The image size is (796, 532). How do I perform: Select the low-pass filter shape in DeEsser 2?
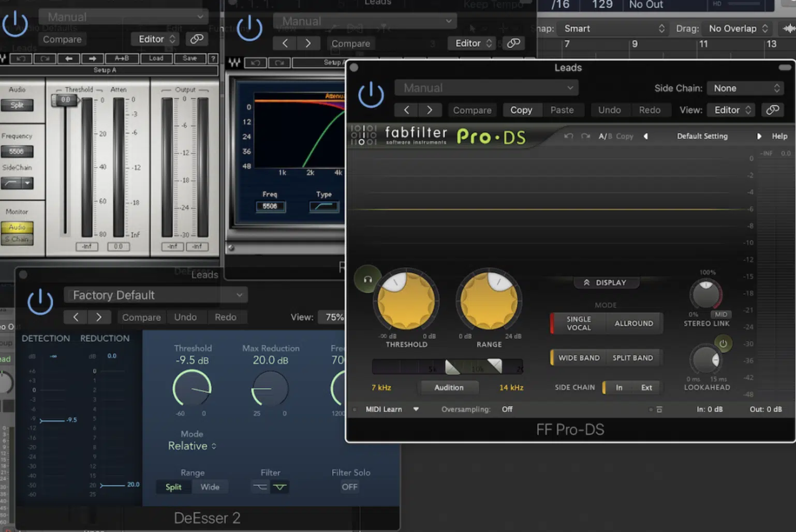[260, 487]
